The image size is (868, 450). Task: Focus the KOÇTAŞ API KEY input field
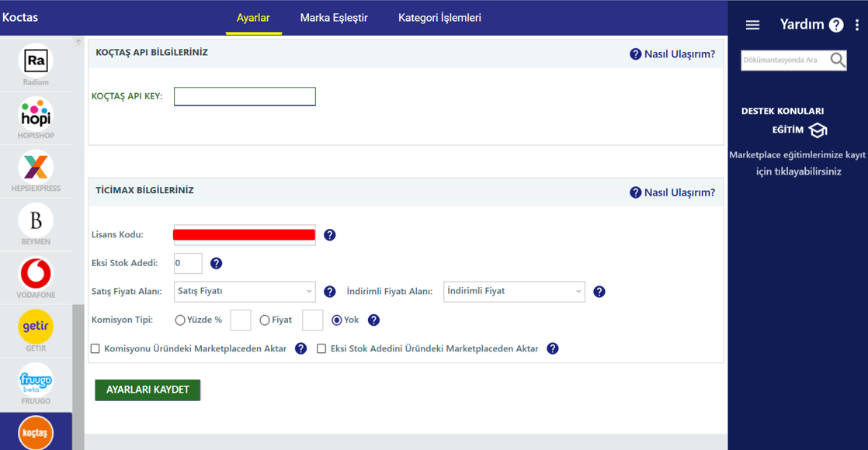pyautogui.click(x=245, y=96)
